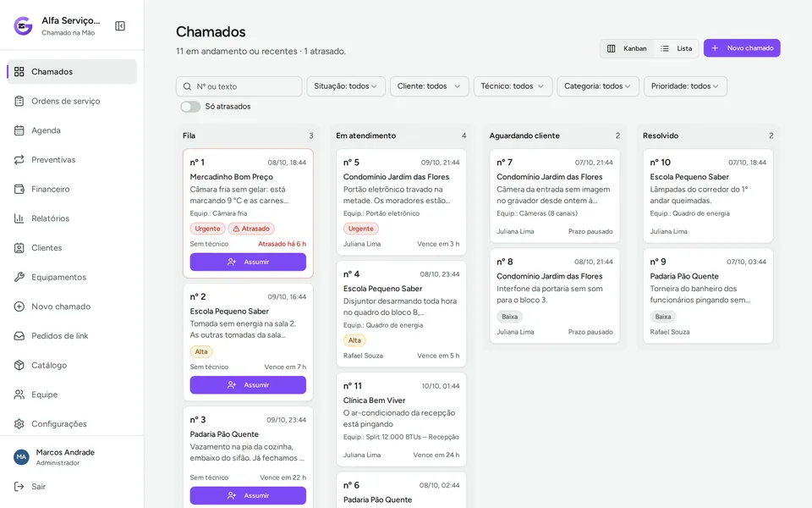Image resolution: width=812 pixels, height=508 pixels.
Task: Click the Em atendimento column header
Action: [x=365, y=135]
